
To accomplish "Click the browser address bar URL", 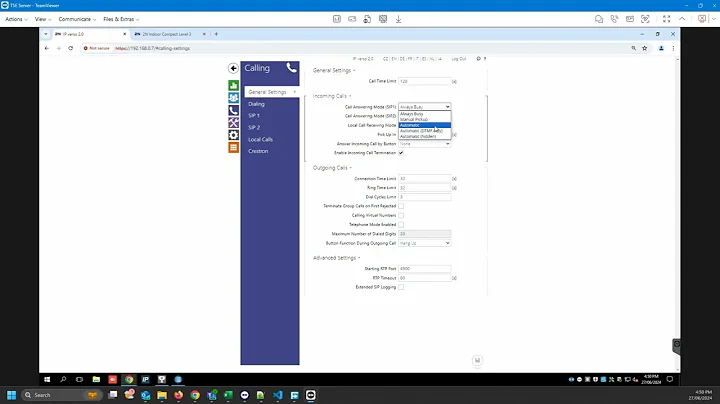I will 152,48.
